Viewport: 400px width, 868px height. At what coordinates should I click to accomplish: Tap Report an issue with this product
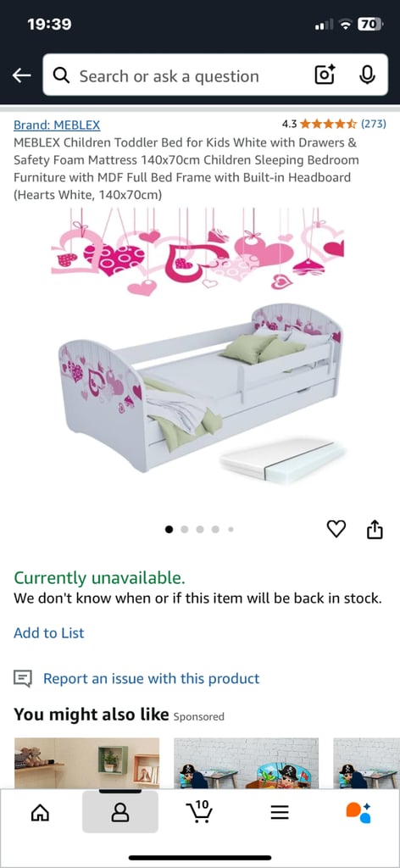(x=151, y=679)
